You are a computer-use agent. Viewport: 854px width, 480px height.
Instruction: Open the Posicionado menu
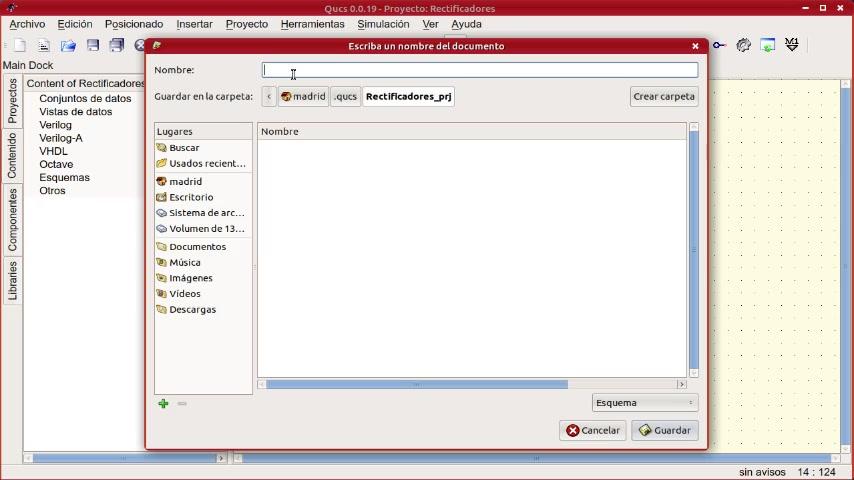pyautogui.click(x=134, y=24)
